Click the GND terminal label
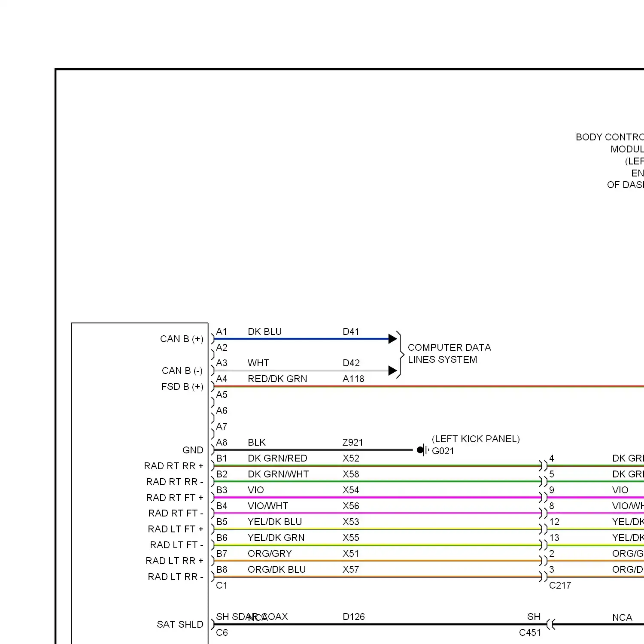This screenshot has width=644, height=644. click(x=193, y=450)
